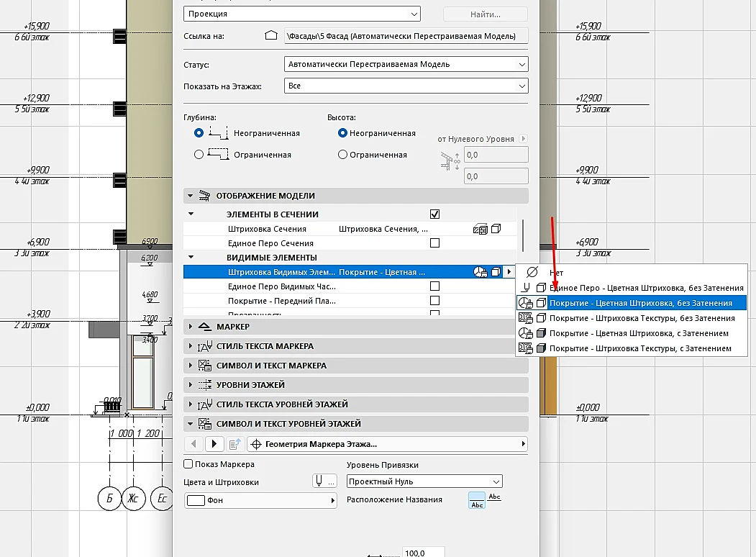Click the elevation offset icon beside 0,0 fields
Screen dimensions: 756x557
click(450, 161)
